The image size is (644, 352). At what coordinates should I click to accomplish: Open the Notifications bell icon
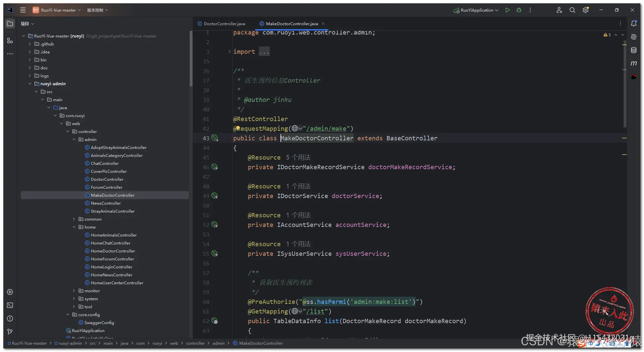coord(634,24)
